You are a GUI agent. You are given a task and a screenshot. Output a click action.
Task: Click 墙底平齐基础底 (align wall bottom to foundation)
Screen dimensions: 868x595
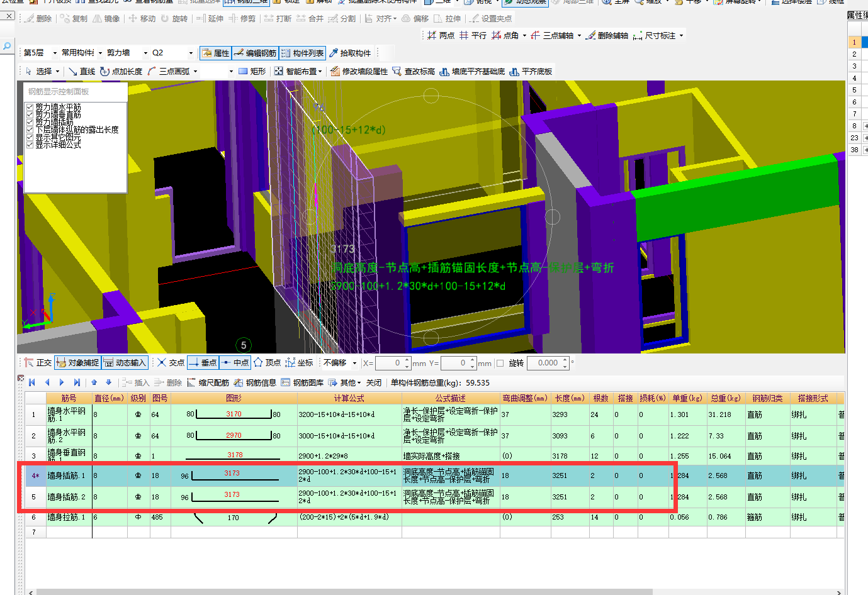472,72
